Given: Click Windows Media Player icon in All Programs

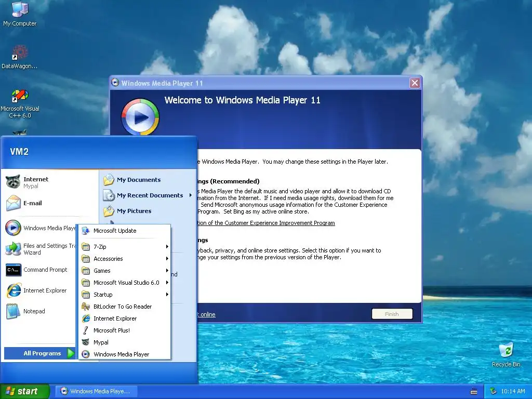Looking at the screenshot, I should coord(86,354).
